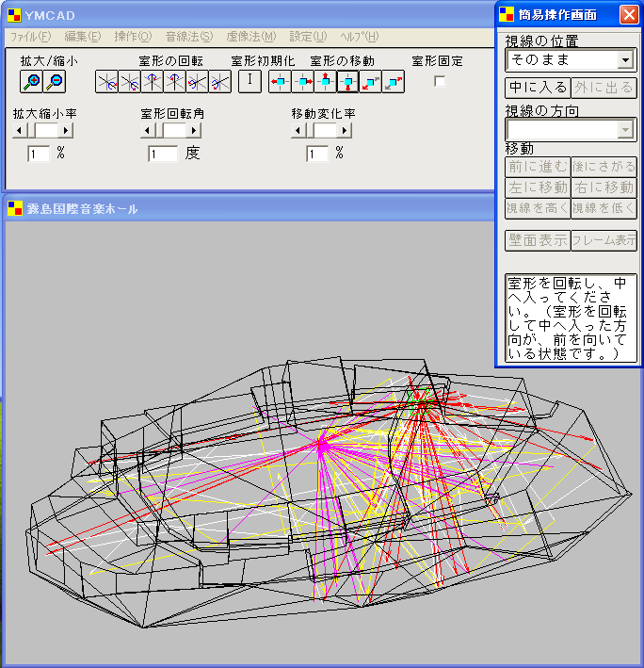Click the 外に出る button
The height and width of the screenshot is (668, 644).
coord(604,88)
